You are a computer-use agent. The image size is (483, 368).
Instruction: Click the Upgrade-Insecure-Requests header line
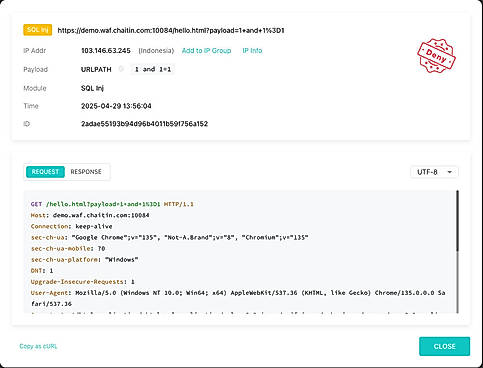(x=83, y=282)
